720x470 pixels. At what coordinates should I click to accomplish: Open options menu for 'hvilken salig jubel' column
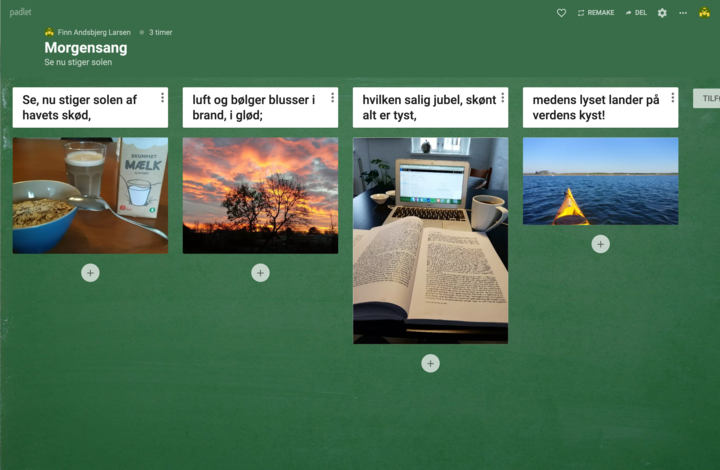[x=502, y=98]
